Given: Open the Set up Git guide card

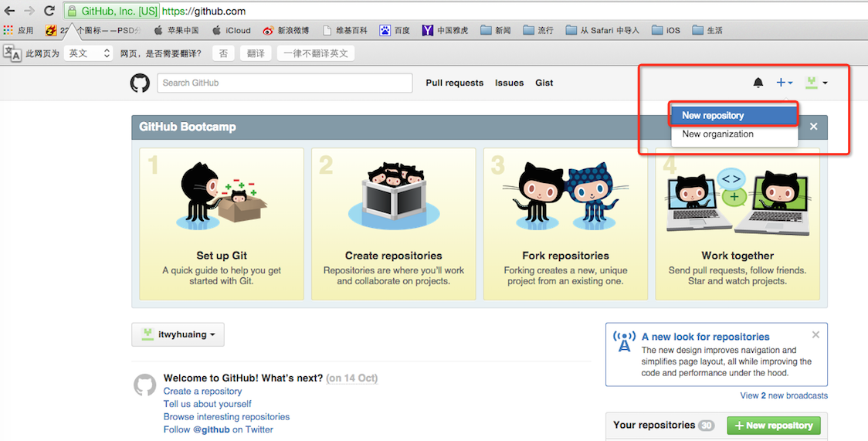Looking at the screenshot, I should point(222,224).
